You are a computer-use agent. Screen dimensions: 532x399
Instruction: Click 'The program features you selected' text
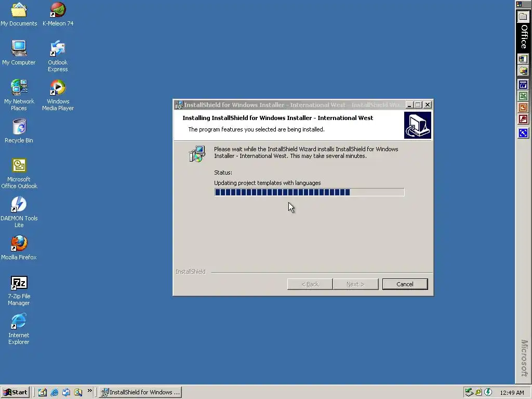pyautogui.click(x=256, y=129)
